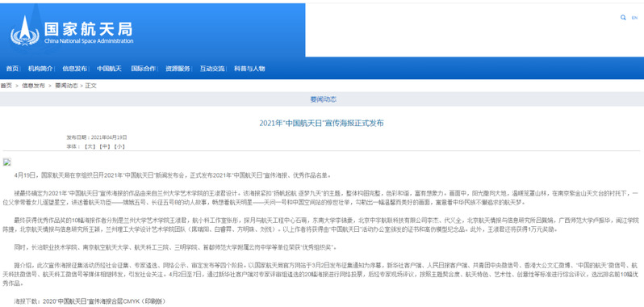Click 信息发布 breadcrumb link
This screenshot has height=307, width=644.
[33, 86]
